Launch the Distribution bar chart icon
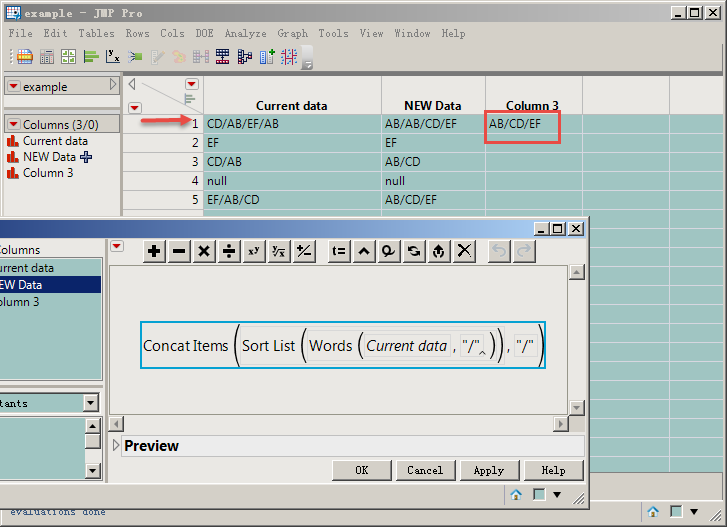The height and width of the screenshot is (527, 727). coord(91,57)
